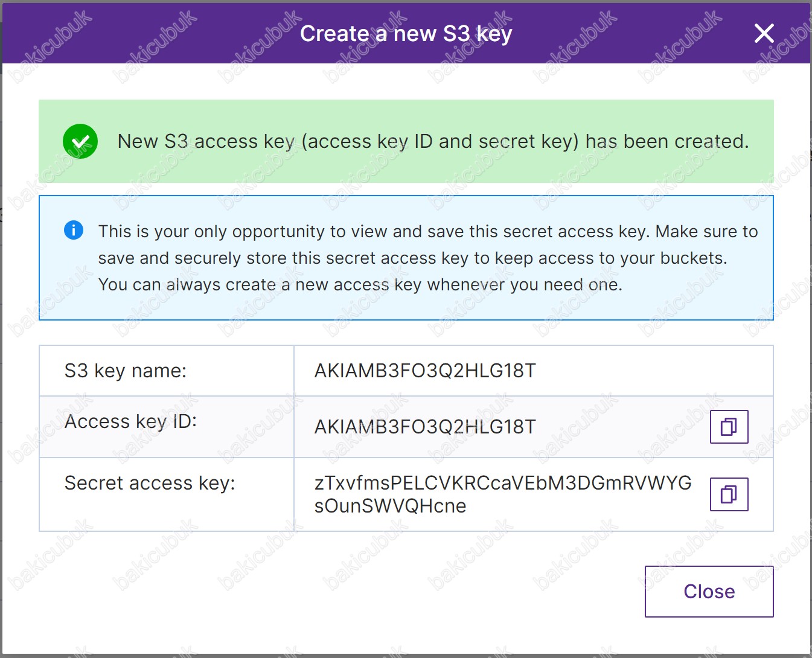Click the 'Secret access key:' label

[150, 483]
